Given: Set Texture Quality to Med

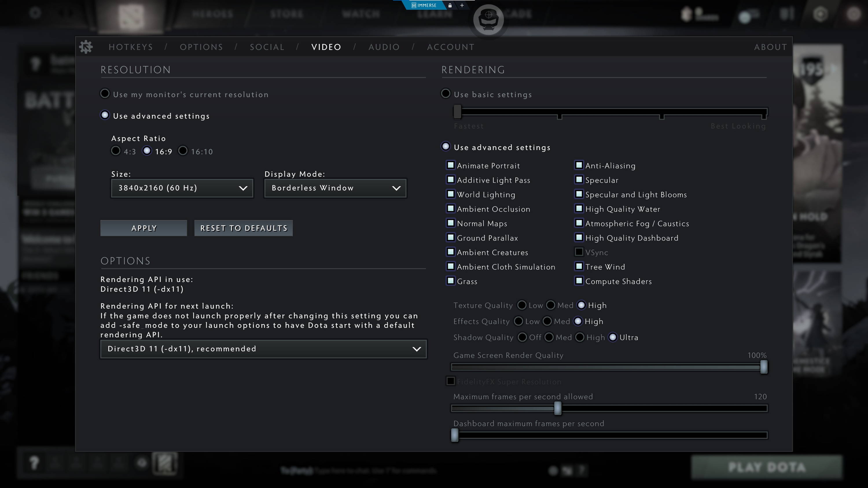Looking at the screenshot, I should coord(550,305).
